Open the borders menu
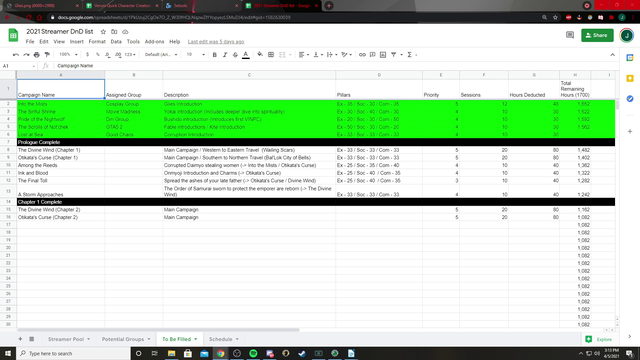The image size is (640, 360). (271, 55)
